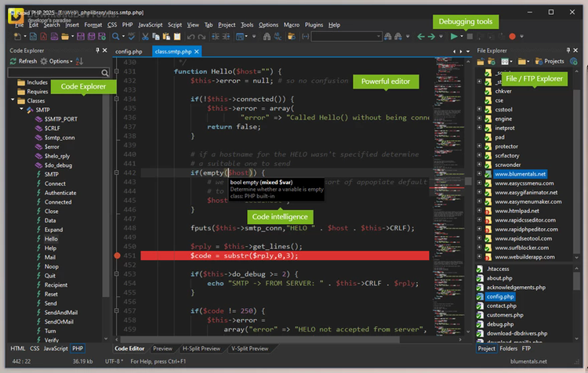Switch to the FTP tab in File Explorer
The height and width of the screenshot is (373, 588).
coord(526,349)
